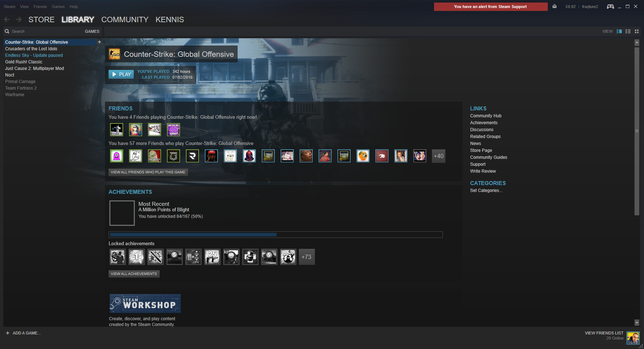
Task: Click View All Friends Who Play This Game
Action: point(148,172)
